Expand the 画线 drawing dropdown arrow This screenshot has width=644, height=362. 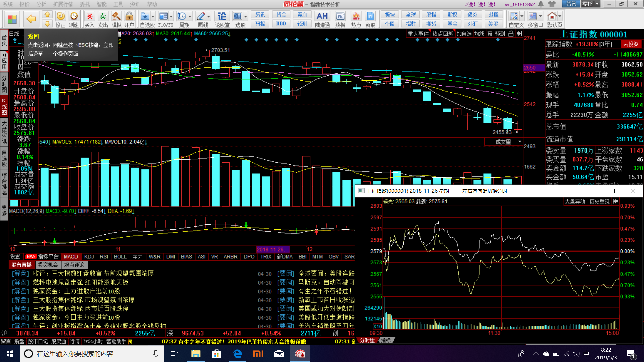(x=209, y=16)
